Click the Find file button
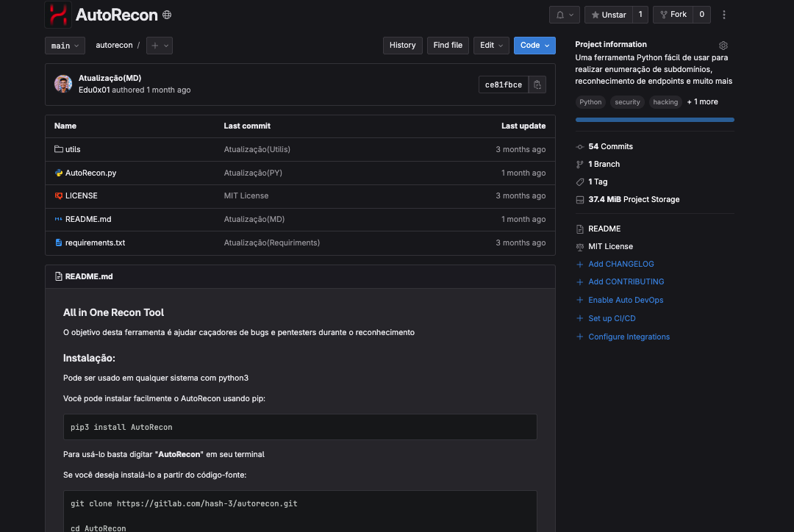Image resolution: width=794 pixels, height=532 pixels. point(448,46)
